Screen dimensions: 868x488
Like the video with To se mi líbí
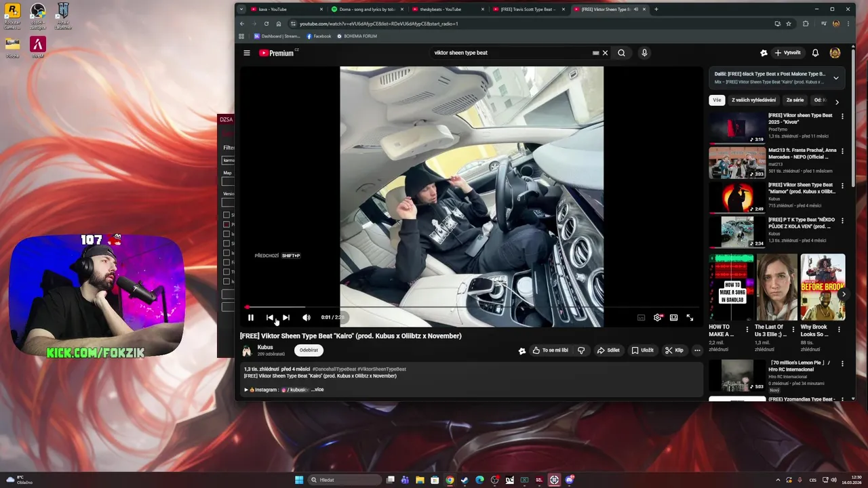551,350
